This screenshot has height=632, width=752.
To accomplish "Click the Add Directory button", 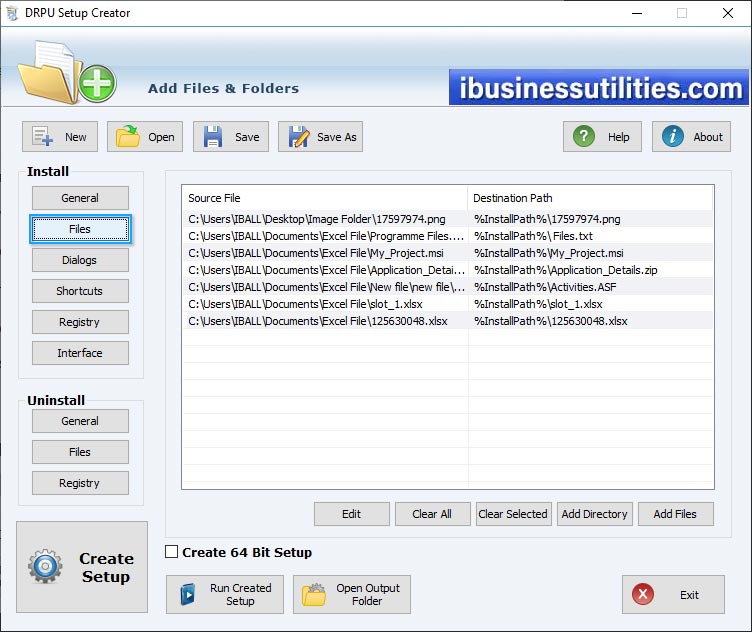I will point(595,514).
